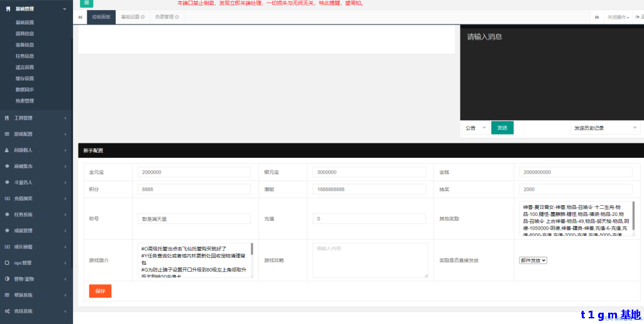
Task: Click the orange 保存 button
Action: [100, 291]
